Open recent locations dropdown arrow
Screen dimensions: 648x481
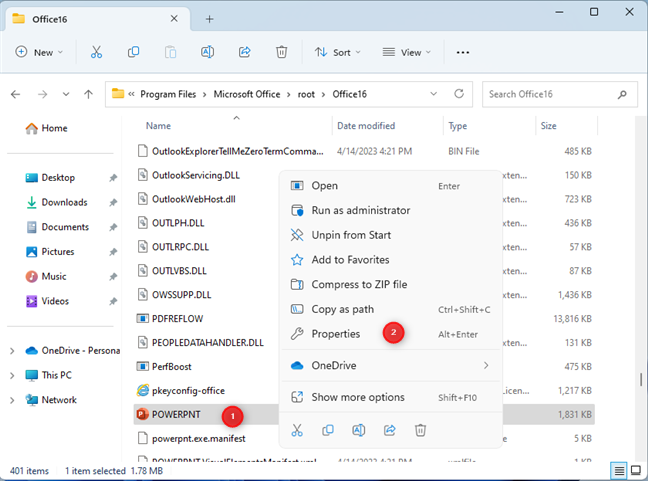pos(66,94)
